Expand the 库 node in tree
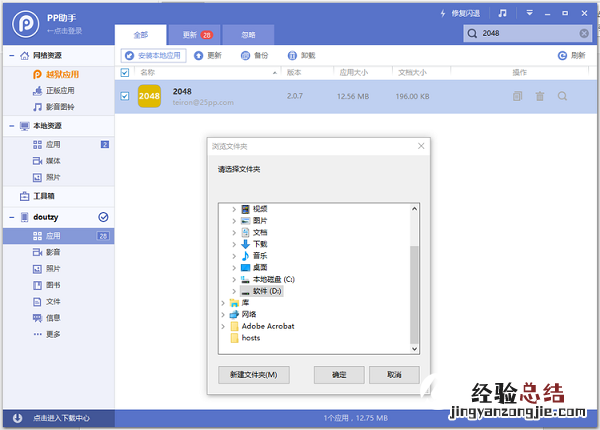Viewport: 600px width, 430px height. coord(223,303)
